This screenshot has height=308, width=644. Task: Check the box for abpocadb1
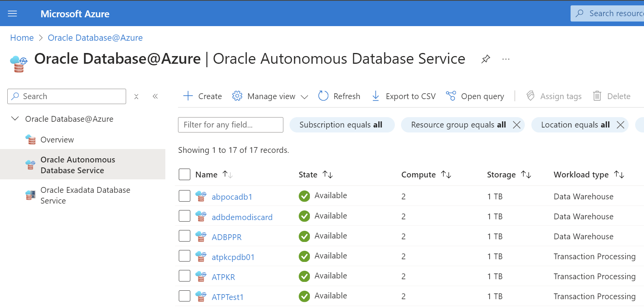coord(185,196)
